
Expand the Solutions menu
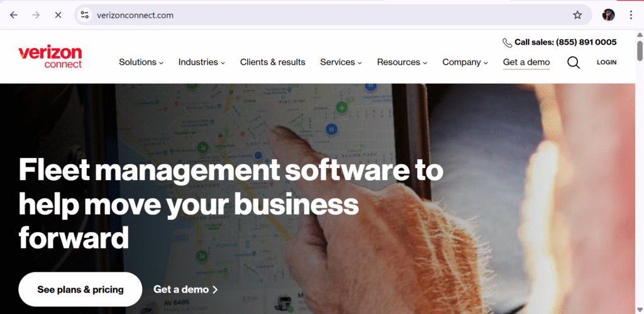pos(142,62)
